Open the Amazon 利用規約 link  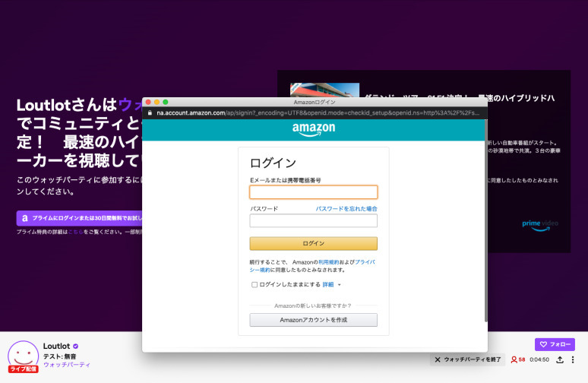[x=328, y=262]
